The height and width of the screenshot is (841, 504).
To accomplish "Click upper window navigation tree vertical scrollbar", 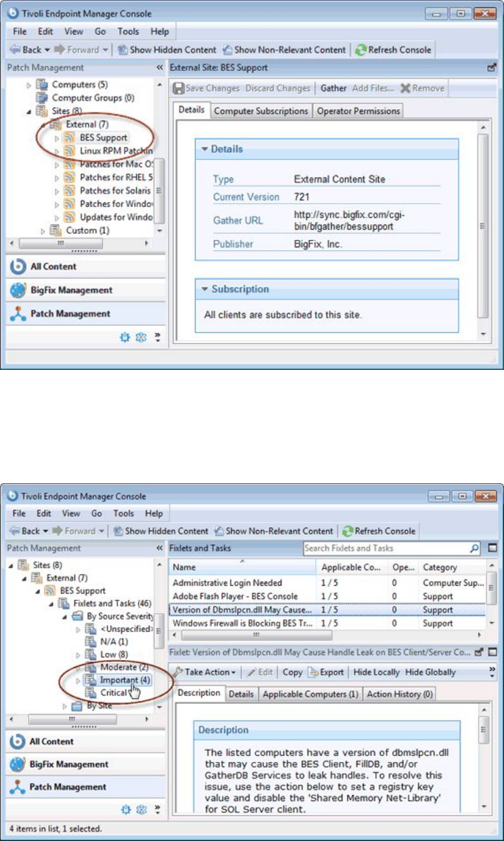I will [x=160, y=157].
